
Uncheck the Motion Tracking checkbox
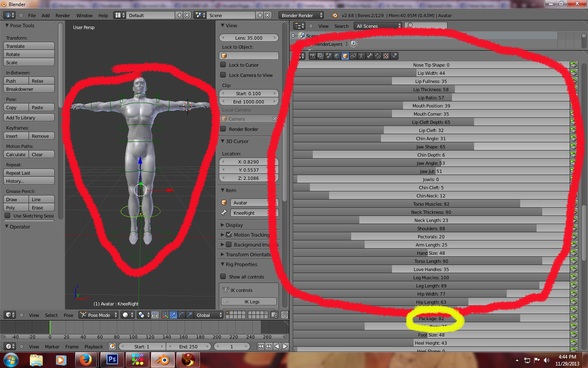click(229, 235)
